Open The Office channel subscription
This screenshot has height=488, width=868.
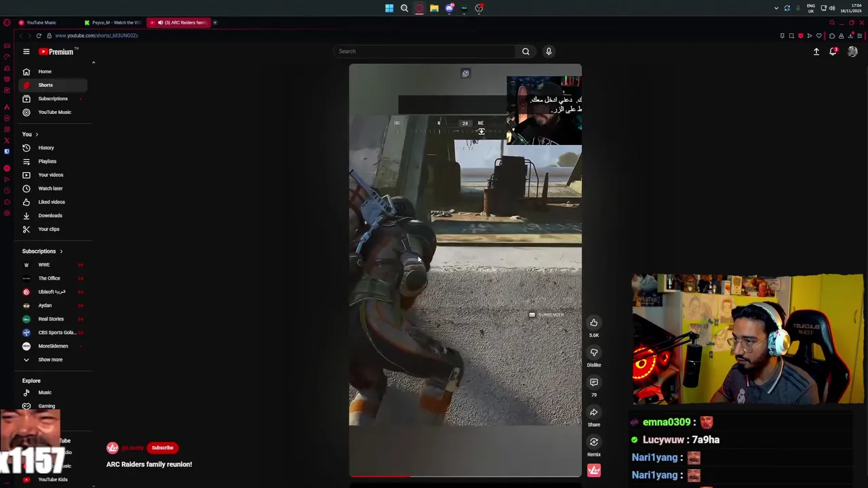coord(53,278)
